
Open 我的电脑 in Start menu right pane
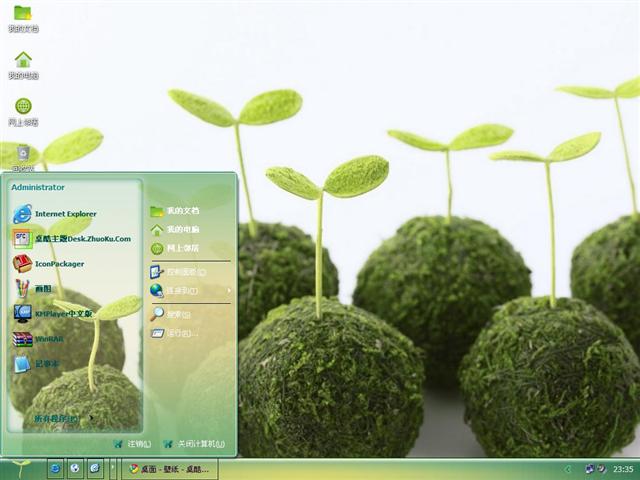click(x=175, y=230)
